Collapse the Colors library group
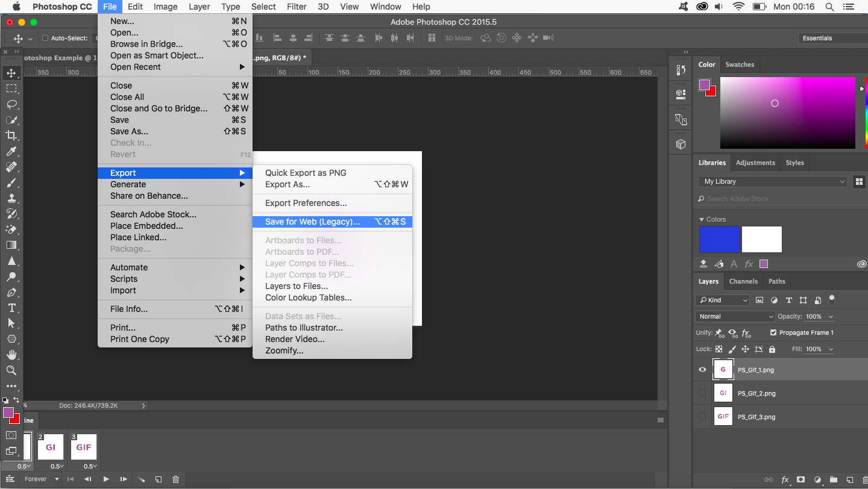Screen dimensions: 868x489 702,219
